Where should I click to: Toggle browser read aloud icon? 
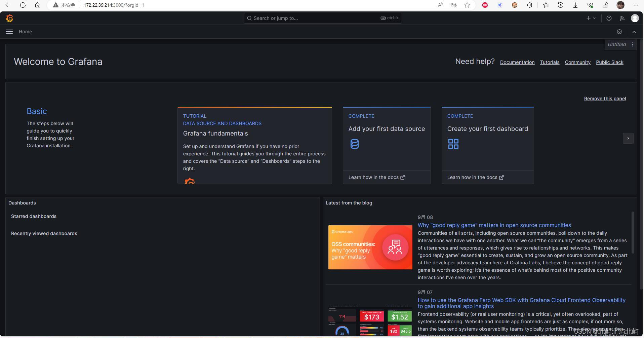tap(440, 5)
